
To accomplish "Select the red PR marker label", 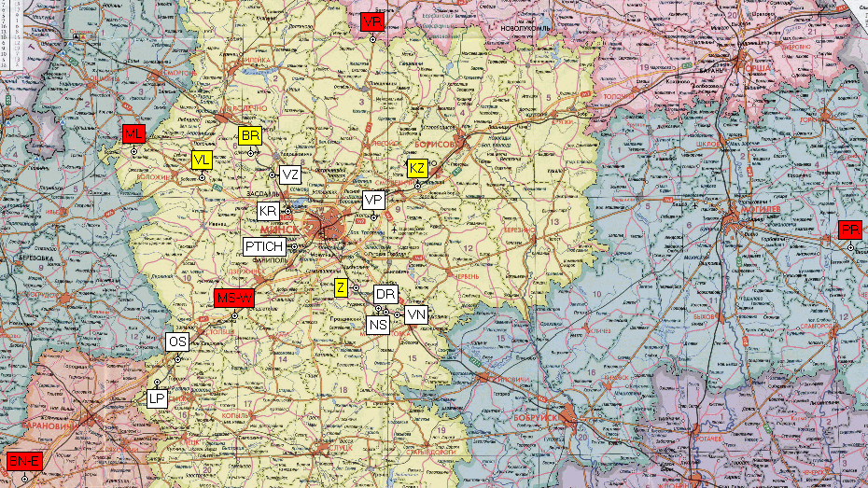I will point(849,230).
